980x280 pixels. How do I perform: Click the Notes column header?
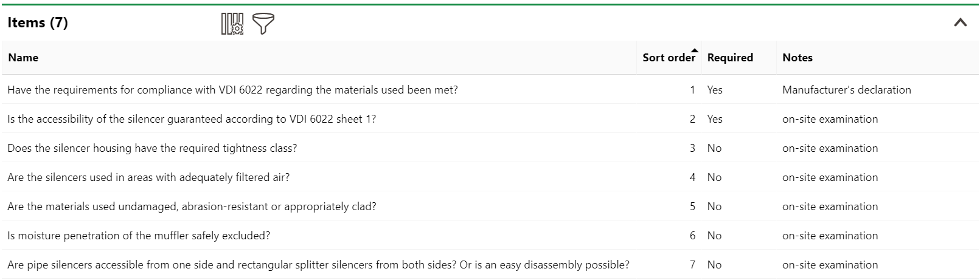pos(797,58)
